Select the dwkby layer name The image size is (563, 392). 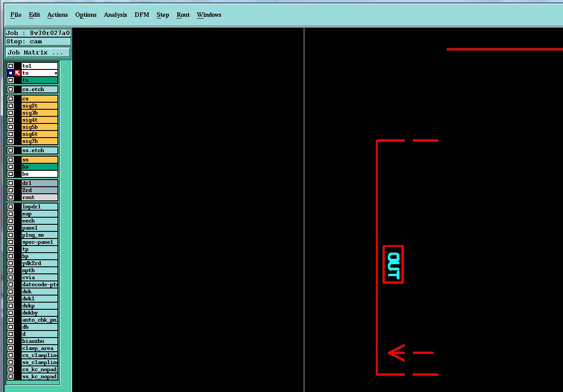(40, 313)
